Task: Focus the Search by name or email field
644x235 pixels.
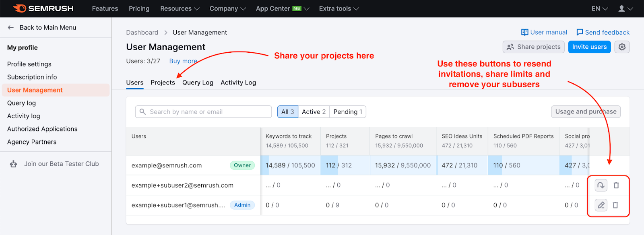Action: coord(204,112)
